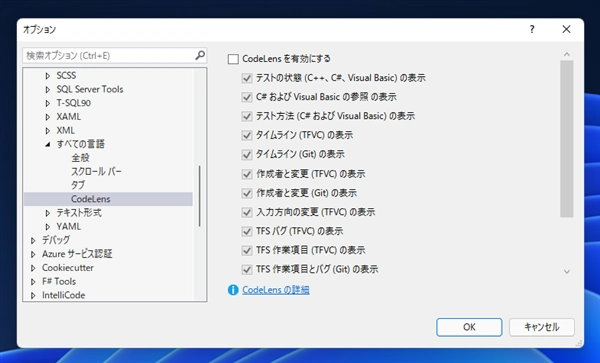This screenshot has width=600, height=363.
Task: Toggle 入力方向の変更 (TFVC) の表示 checkbox
Action: click(247, 212)
